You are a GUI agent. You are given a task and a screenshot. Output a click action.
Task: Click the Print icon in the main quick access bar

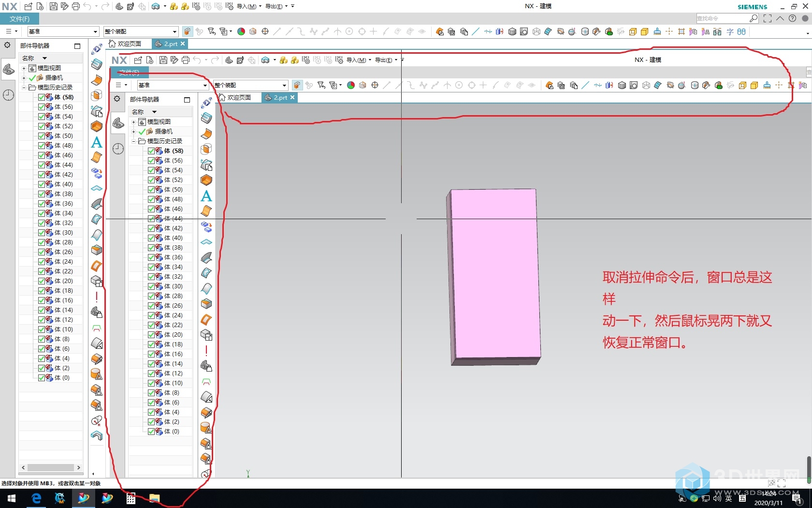tap(76, 6)
